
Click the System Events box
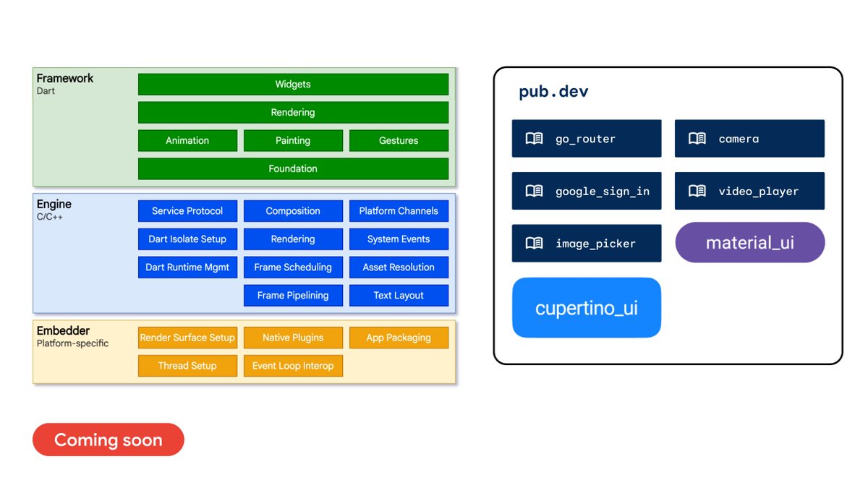coord(399,239)
